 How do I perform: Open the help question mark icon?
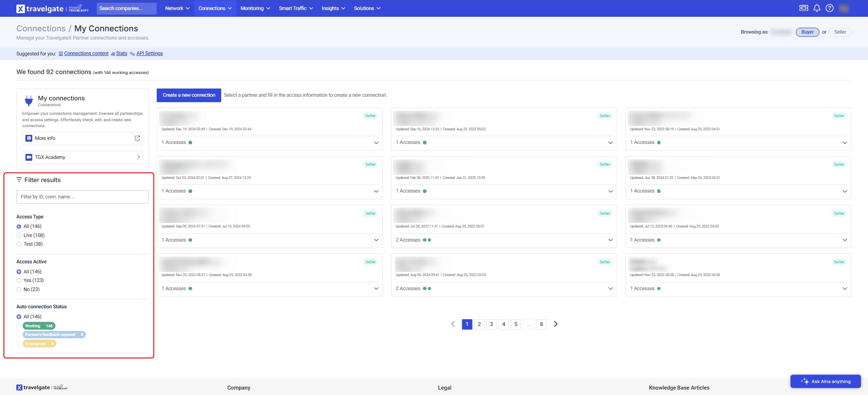(x=829, y=8)
